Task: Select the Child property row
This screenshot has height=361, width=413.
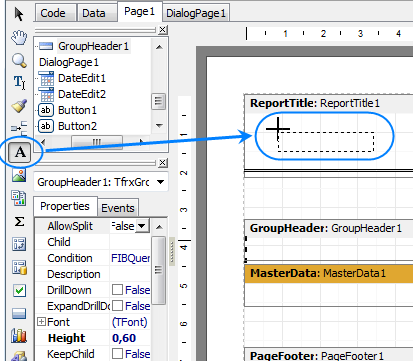Action: click(x=93, y=242)
